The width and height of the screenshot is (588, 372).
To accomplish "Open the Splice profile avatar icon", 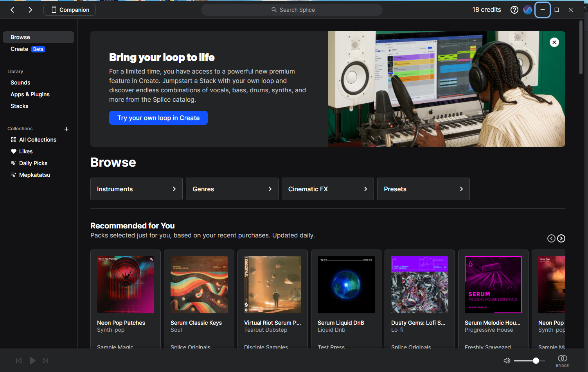I will click(x=528, y=10).
